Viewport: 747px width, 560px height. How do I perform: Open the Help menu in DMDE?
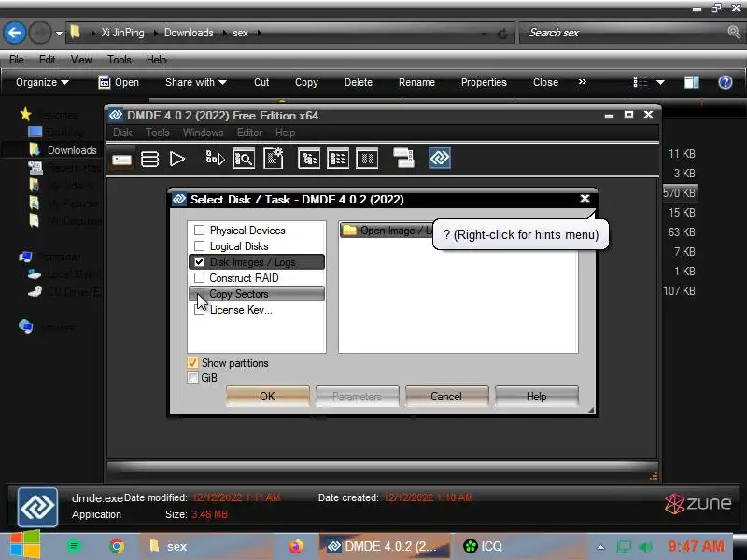[286, 133]
